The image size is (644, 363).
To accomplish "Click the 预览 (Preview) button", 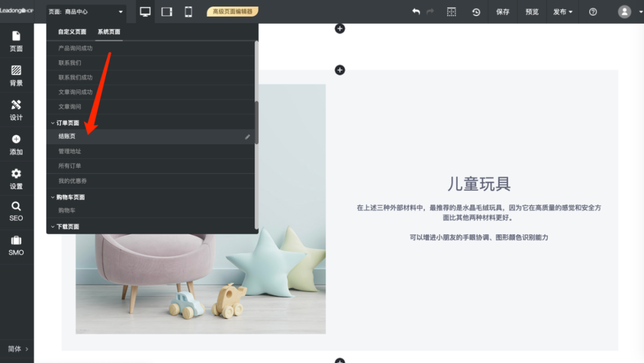I will (532, 11).
